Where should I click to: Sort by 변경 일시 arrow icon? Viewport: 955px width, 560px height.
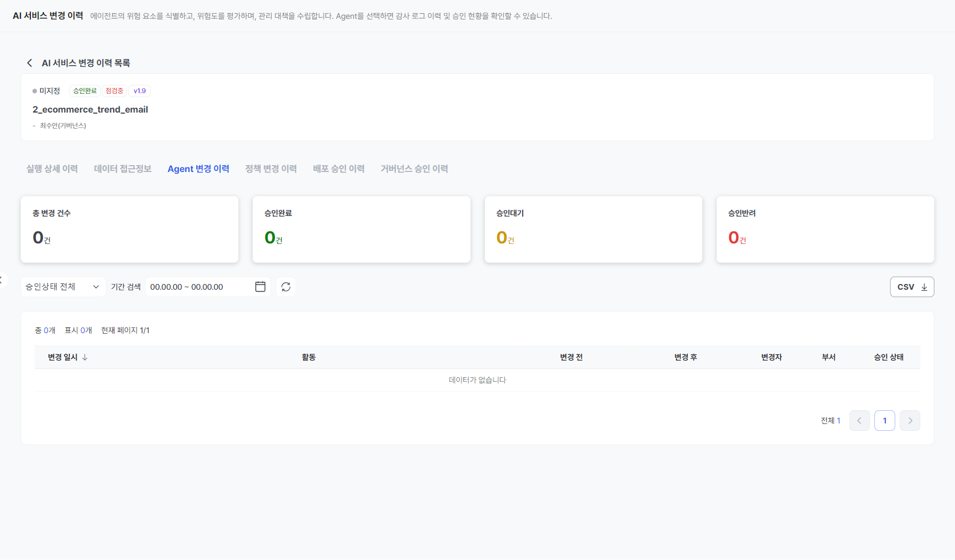click(85, 357)
